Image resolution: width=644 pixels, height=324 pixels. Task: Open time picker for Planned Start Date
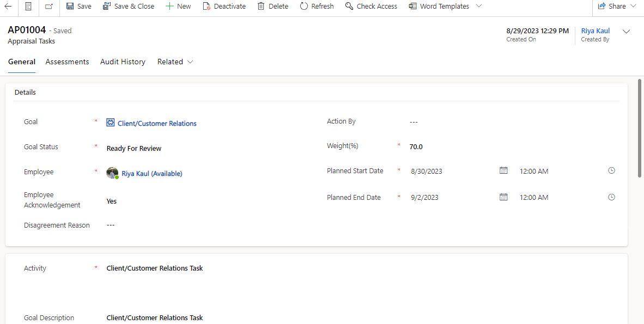[611, 170]
